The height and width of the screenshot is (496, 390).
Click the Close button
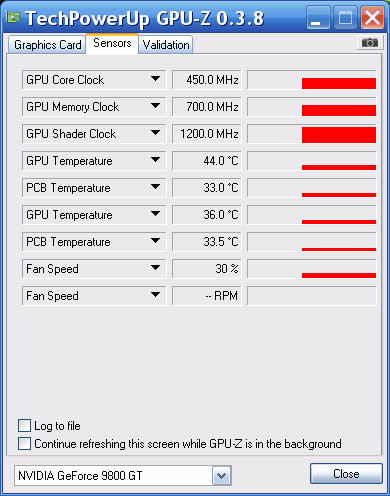[x=346, y=473]
